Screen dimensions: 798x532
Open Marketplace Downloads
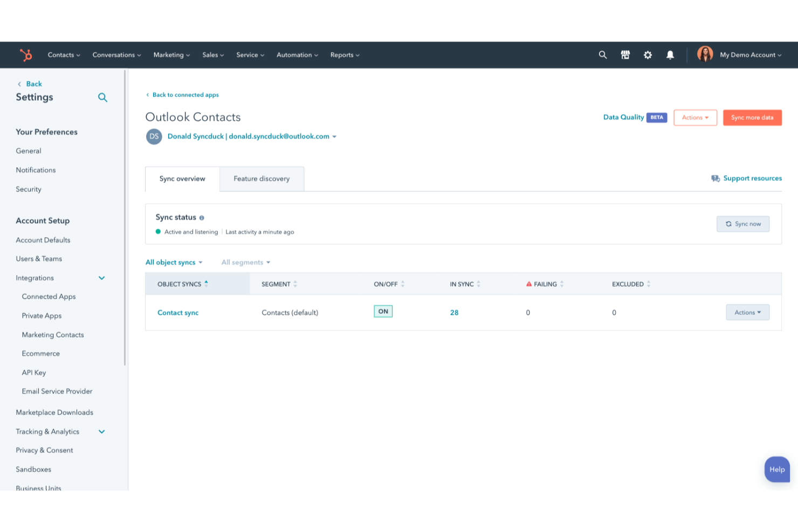tap(54, 412)
